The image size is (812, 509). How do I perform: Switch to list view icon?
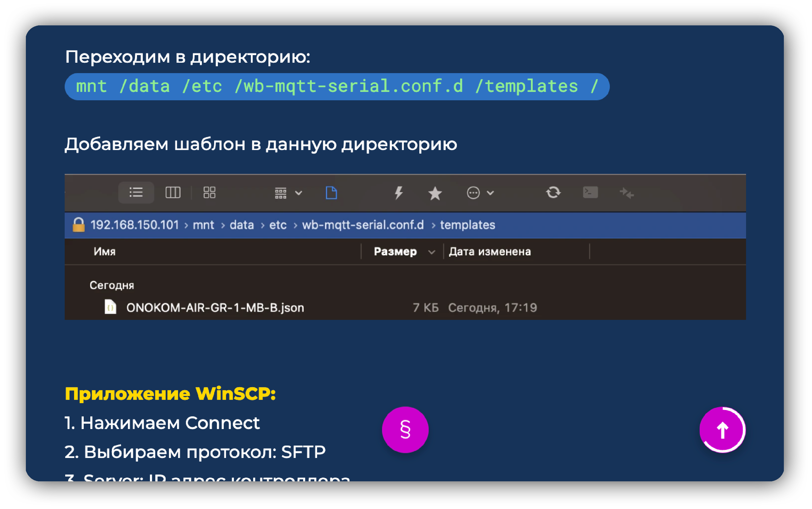point(136,193)
